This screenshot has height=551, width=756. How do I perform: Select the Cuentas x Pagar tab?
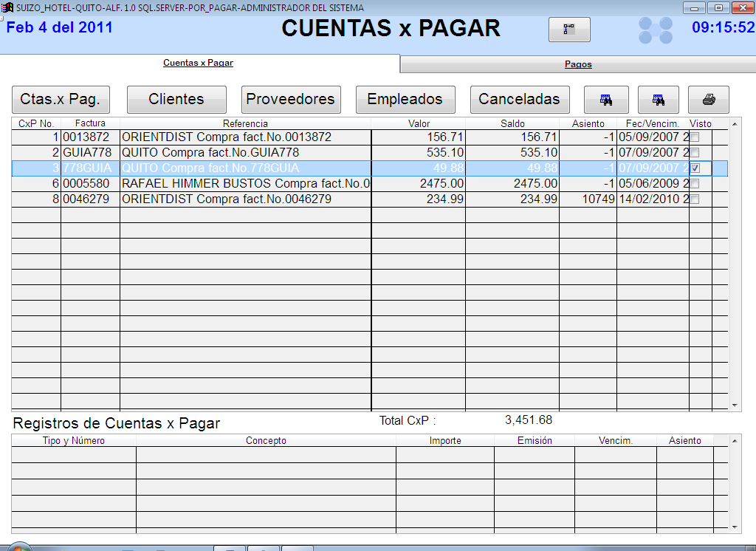[198, 63]
